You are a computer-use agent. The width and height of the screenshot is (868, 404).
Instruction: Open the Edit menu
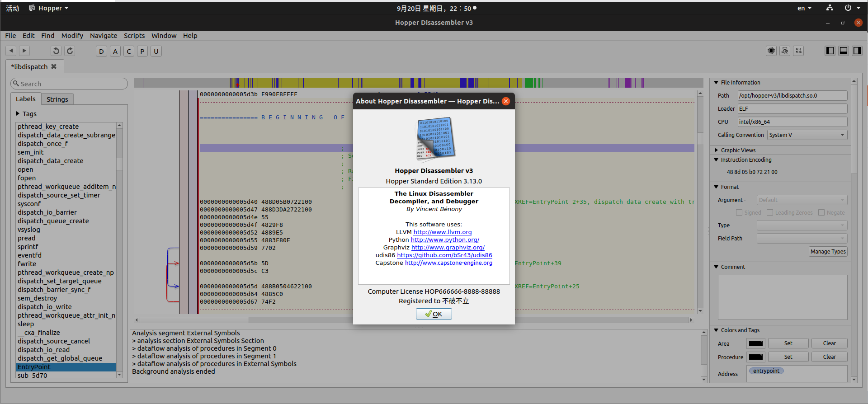pos(28,36)
